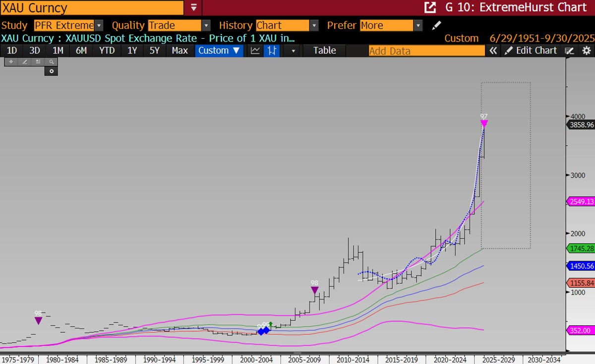
Task: Open the annotation notes icon beside Edit Chart
Action: 570,51
